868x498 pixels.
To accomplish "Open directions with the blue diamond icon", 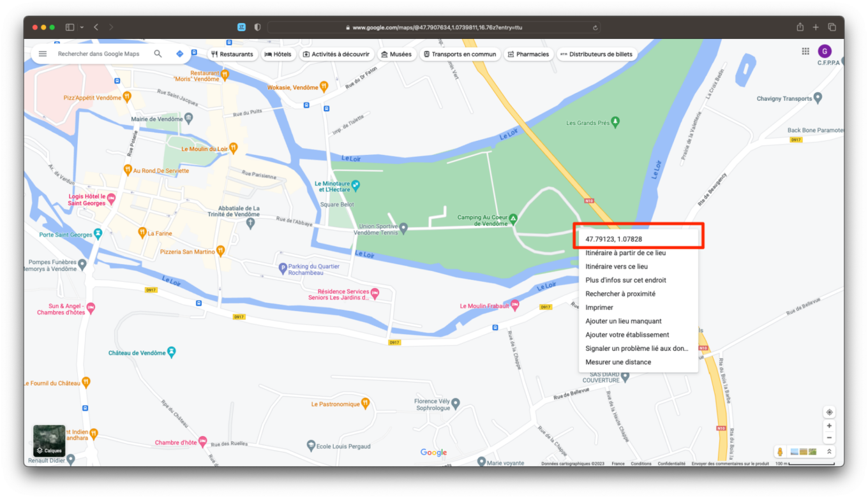I will point(180,54).
